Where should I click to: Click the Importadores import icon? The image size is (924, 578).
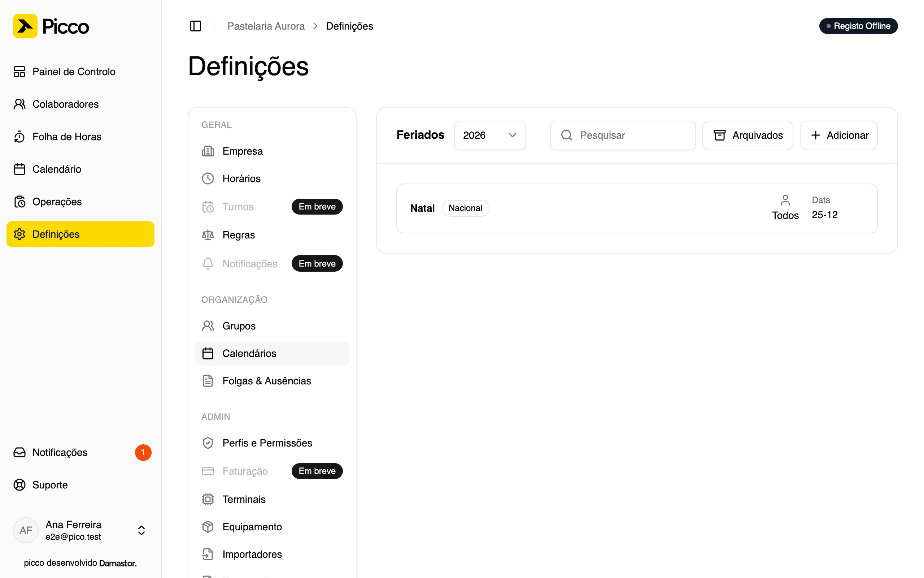(x=208, y=554)
